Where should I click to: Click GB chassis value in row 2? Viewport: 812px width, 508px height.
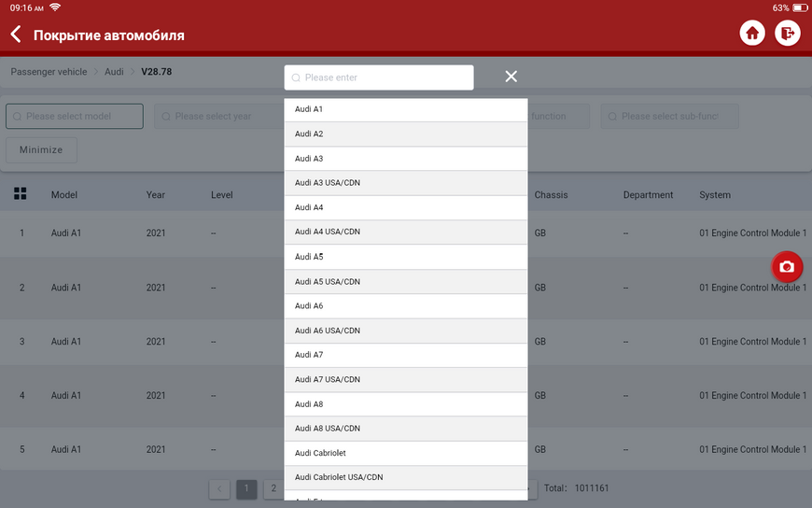[x=540, y=288]
